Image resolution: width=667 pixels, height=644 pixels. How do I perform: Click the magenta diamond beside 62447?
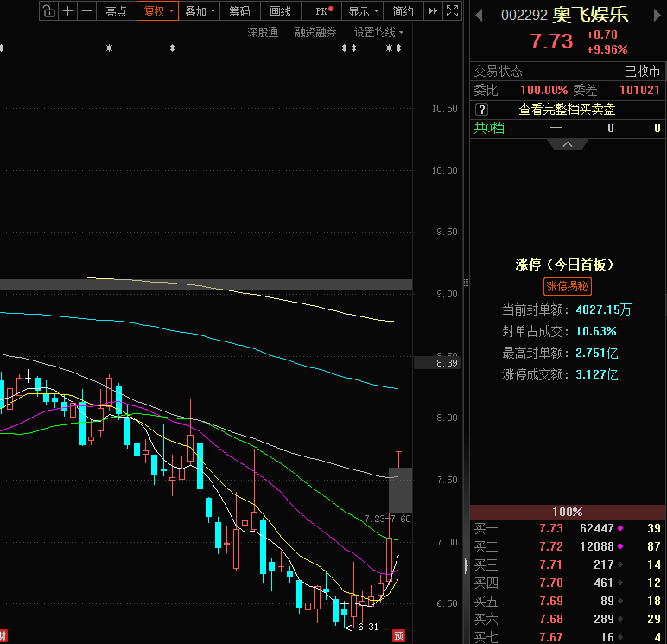pyautogui.click(x=620, y=528)
